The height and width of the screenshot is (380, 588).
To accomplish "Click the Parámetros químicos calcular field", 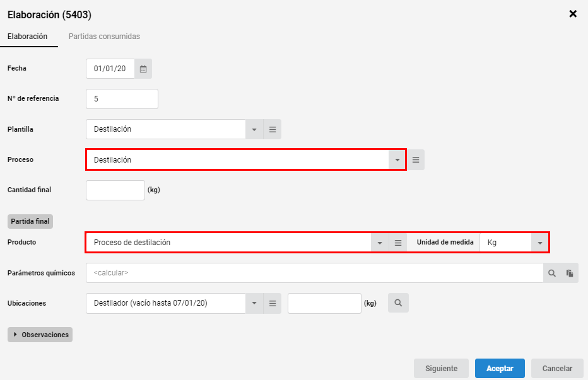I will click(x=315, y=273).
